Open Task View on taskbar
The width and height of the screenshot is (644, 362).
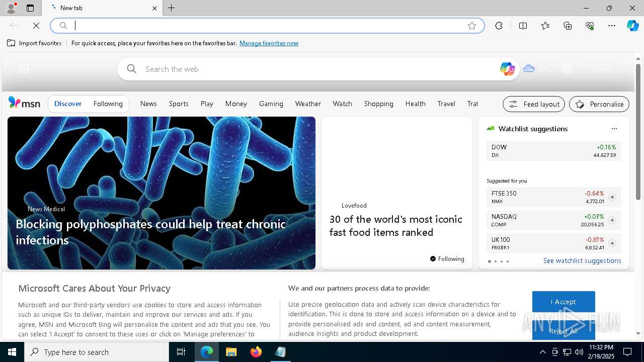click(x=181, y=352)
